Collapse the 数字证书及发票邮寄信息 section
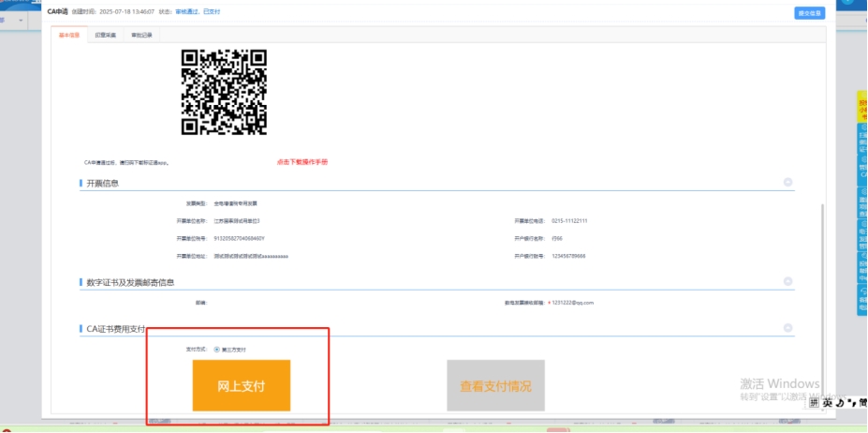The image size is (868, 433). (x=787, y=281)
